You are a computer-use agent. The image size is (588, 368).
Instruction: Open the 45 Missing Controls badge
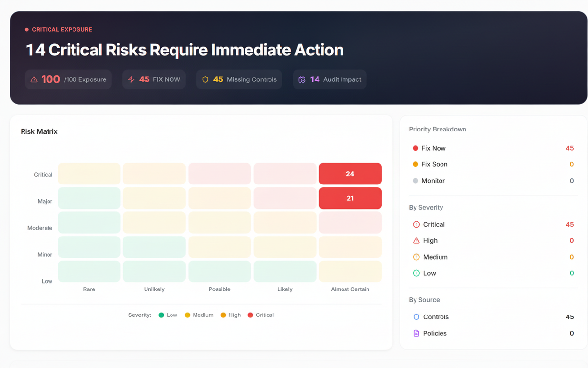coord(239,79)
